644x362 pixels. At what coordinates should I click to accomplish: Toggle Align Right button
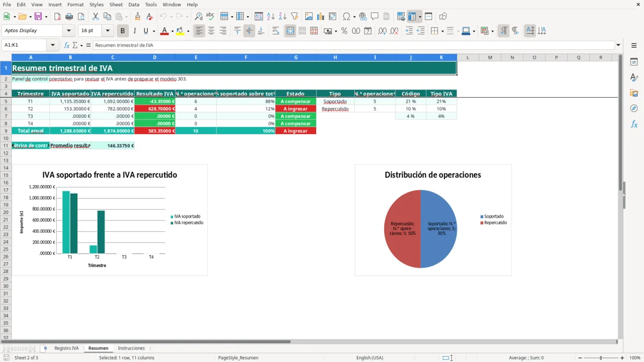click(x=223, y=31)
